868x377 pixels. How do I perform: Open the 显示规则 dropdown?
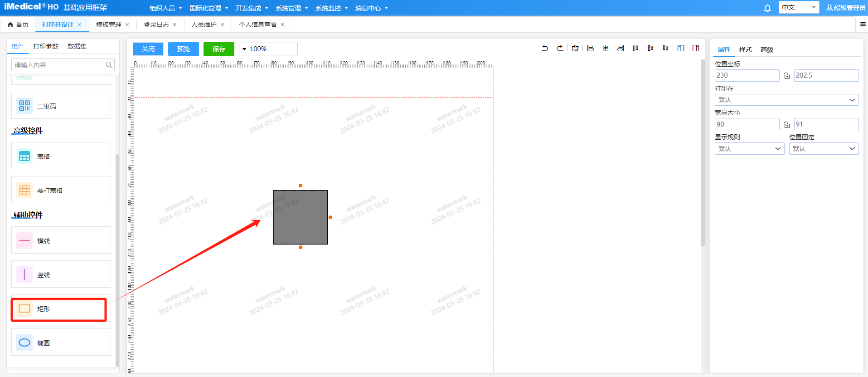pos(749,149)
